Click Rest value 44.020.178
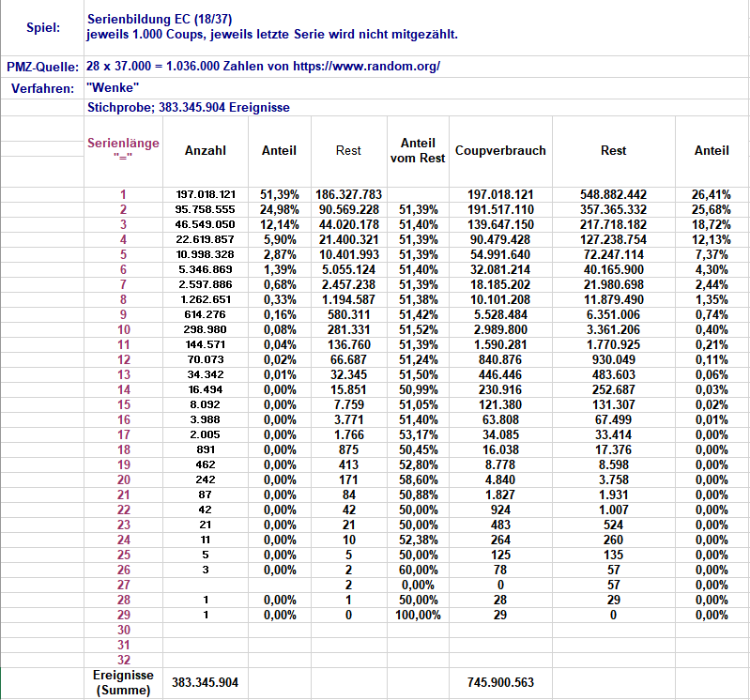Screen dimensions: 750x700 [x=348, y=224]
